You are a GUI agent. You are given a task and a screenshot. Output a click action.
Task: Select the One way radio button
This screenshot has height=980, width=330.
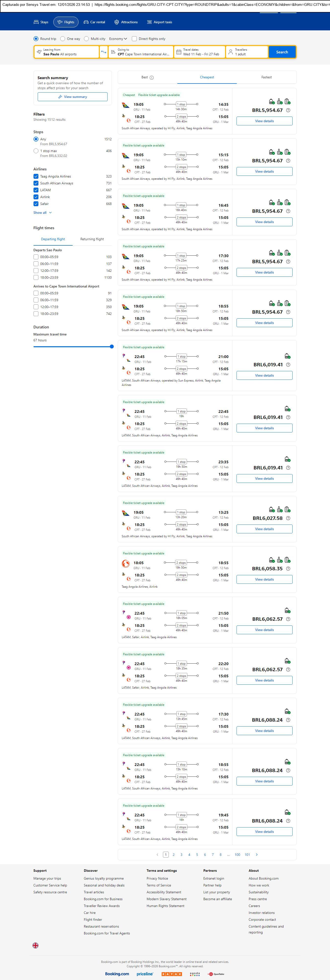click(x=63, y=39)
